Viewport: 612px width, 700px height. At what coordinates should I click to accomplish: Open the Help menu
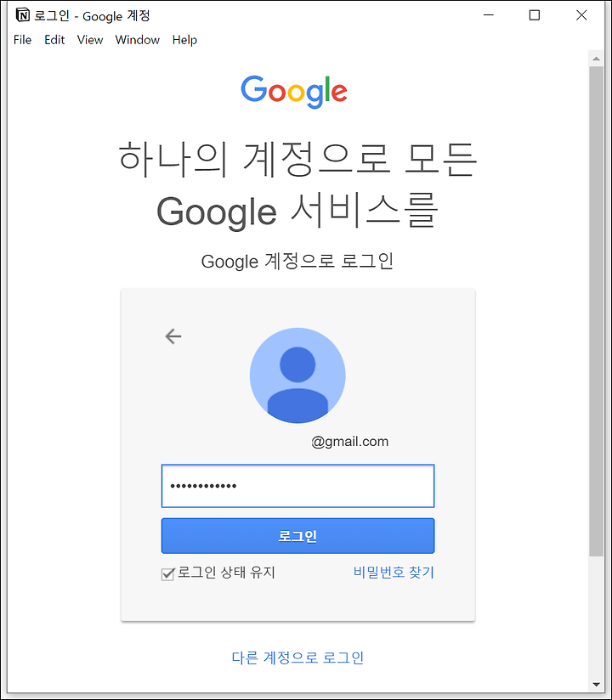click(184, 40)
